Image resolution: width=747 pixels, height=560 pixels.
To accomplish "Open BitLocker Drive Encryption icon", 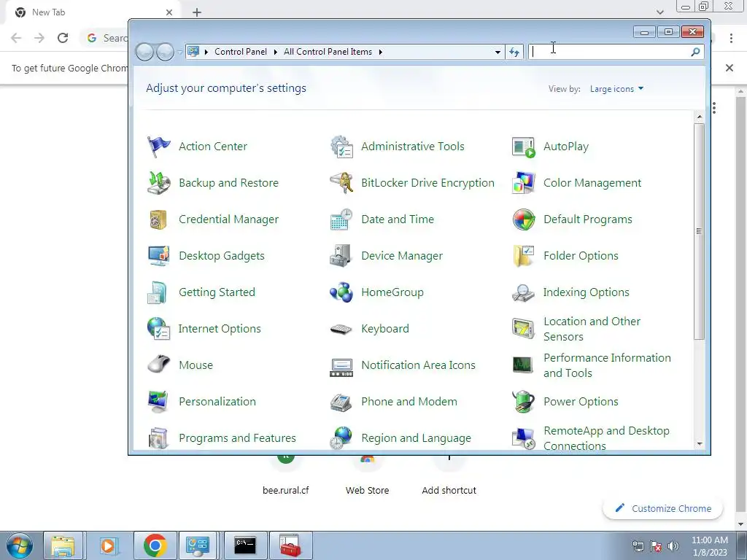I will (x=341, y=183).
